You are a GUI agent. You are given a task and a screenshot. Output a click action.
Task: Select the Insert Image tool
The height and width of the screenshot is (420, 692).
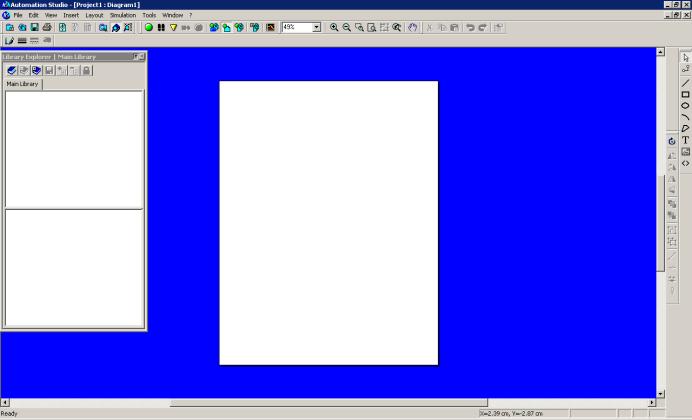pos(685,152)
